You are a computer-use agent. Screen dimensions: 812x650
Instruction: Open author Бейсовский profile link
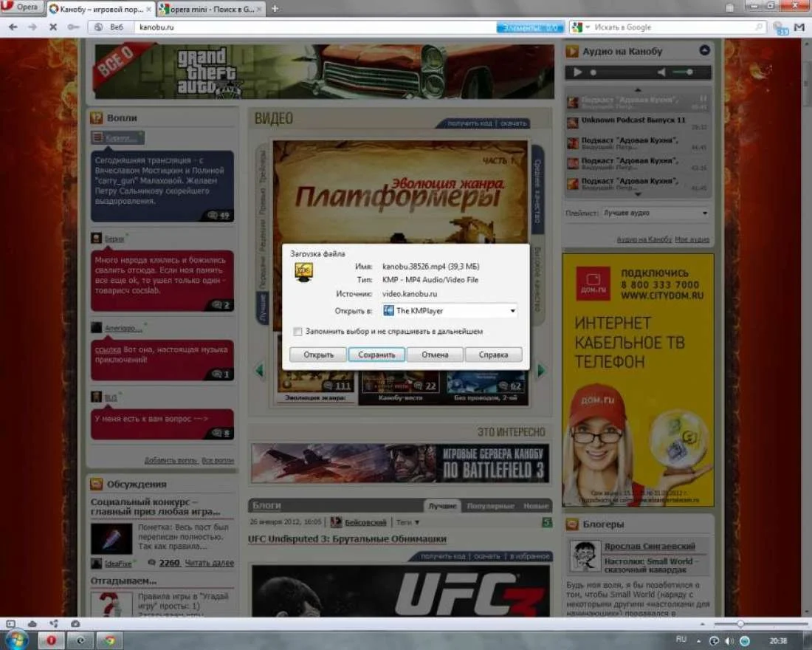pos(365,522)
